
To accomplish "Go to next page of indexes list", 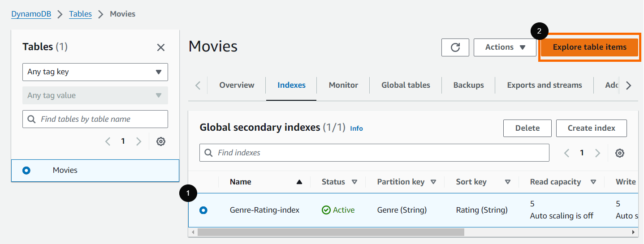I will point(597,153).
